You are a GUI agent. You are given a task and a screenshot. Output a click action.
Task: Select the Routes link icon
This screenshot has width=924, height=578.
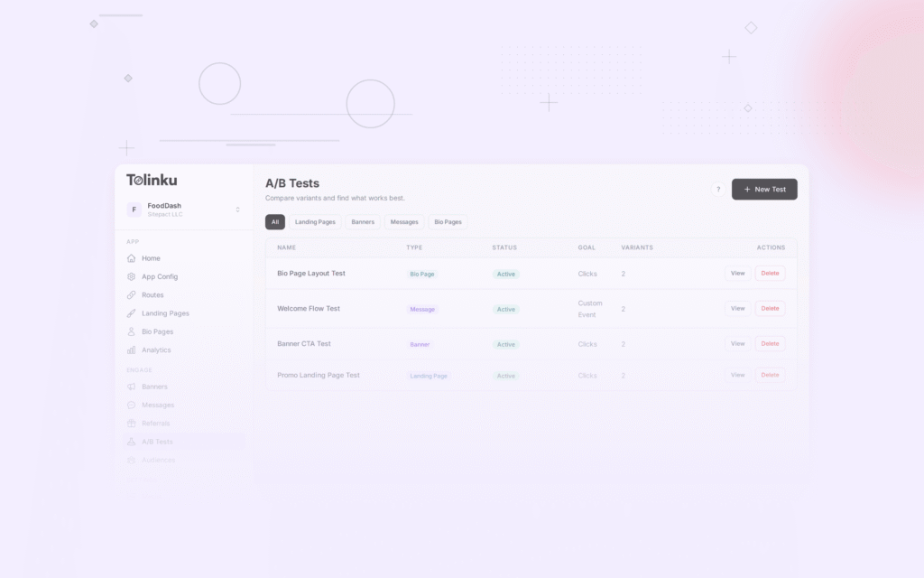pos(132,295)
